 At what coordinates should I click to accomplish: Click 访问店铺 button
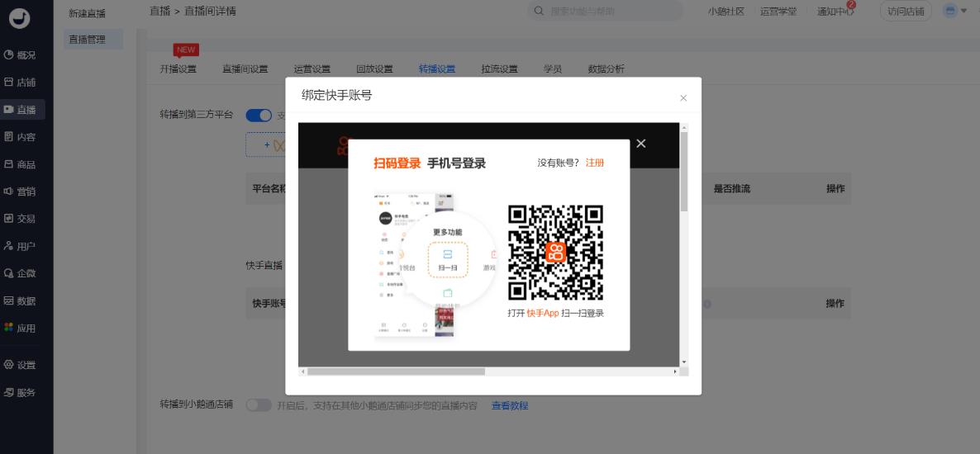(x=906, y=12)
